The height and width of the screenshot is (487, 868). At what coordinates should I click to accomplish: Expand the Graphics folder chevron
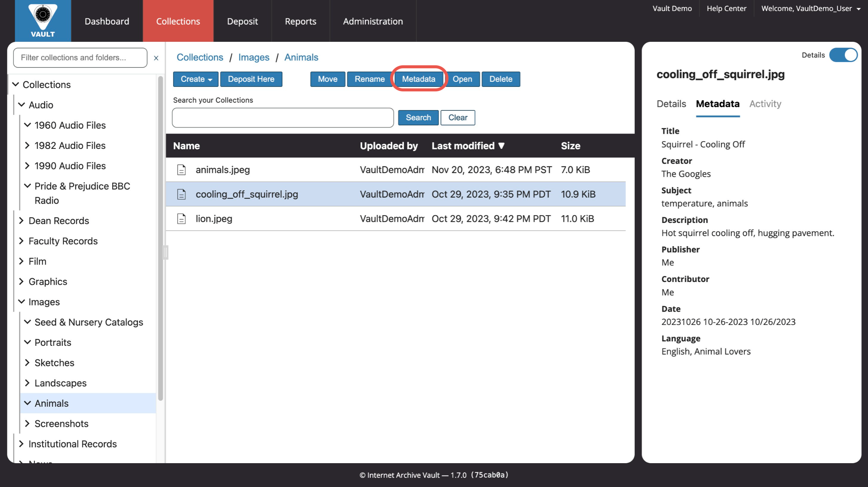(22, 282)
